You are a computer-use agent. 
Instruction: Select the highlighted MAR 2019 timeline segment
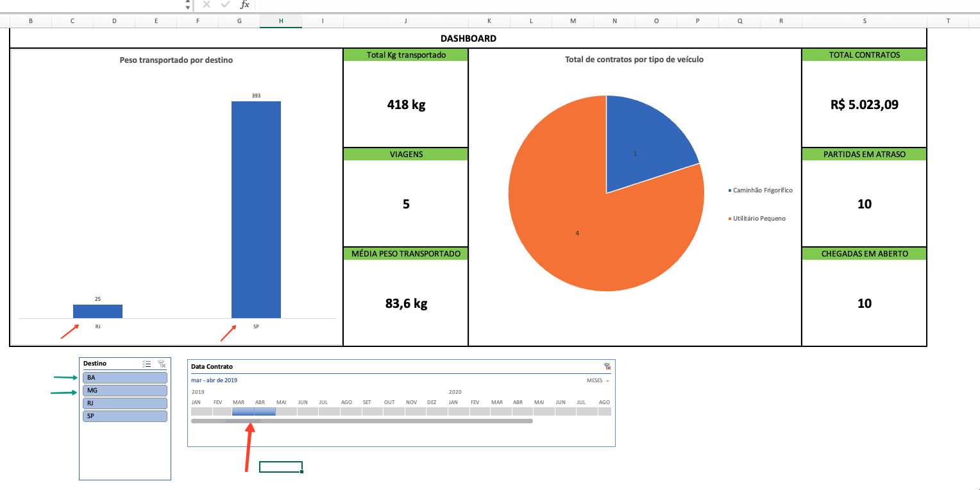tap(243, 411)
